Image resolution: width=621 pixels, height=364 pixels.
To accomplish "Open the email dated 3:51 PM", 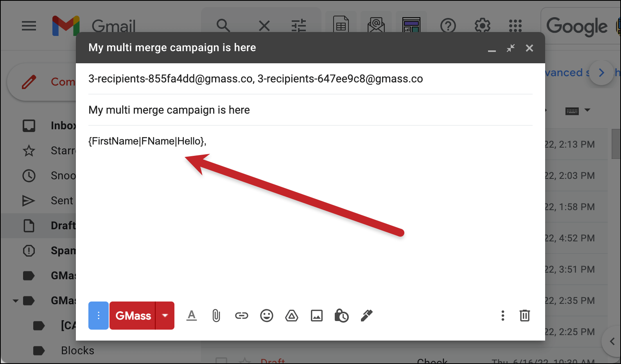I will point(576,269).
